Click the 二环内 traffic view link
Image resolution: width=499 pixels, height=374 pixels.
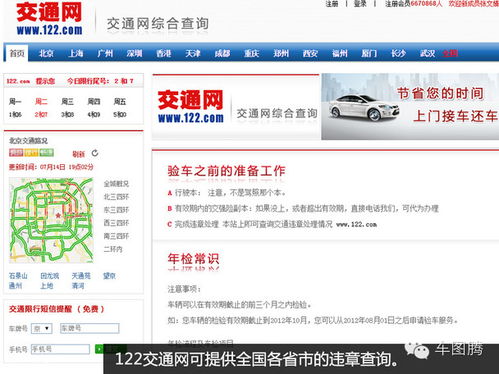click(x=113, y=249)
